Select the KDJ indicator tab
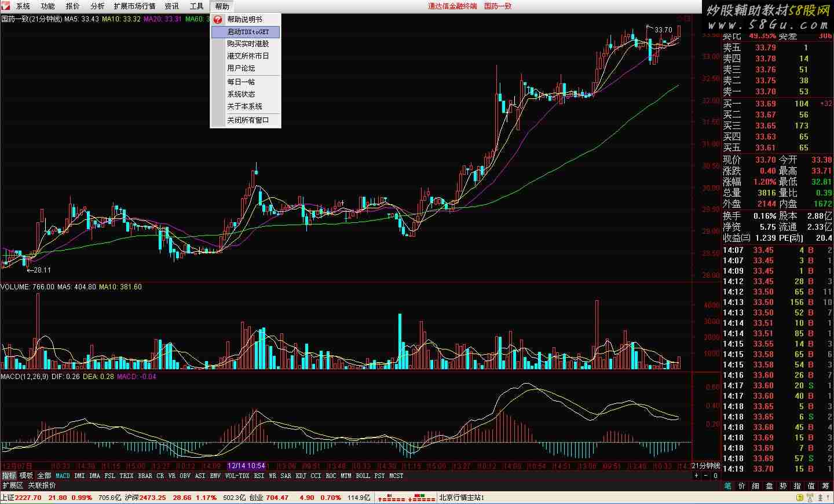This screenshot has width=834, height=504. (301, 476)
